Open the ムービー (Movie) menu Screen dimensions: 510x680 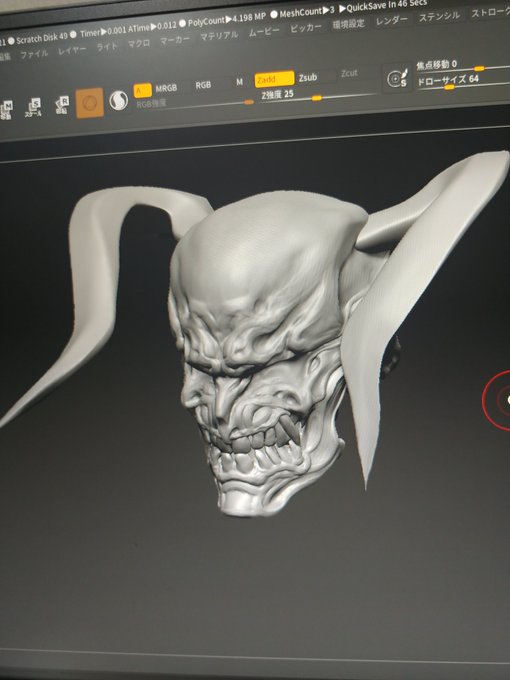point(264,32)
